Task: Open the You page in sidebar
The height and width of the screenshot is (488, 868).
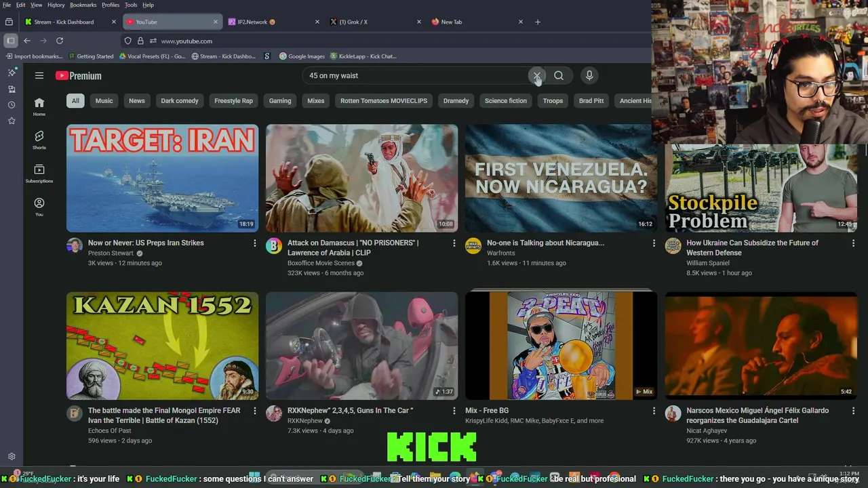Action: point(39,207)
